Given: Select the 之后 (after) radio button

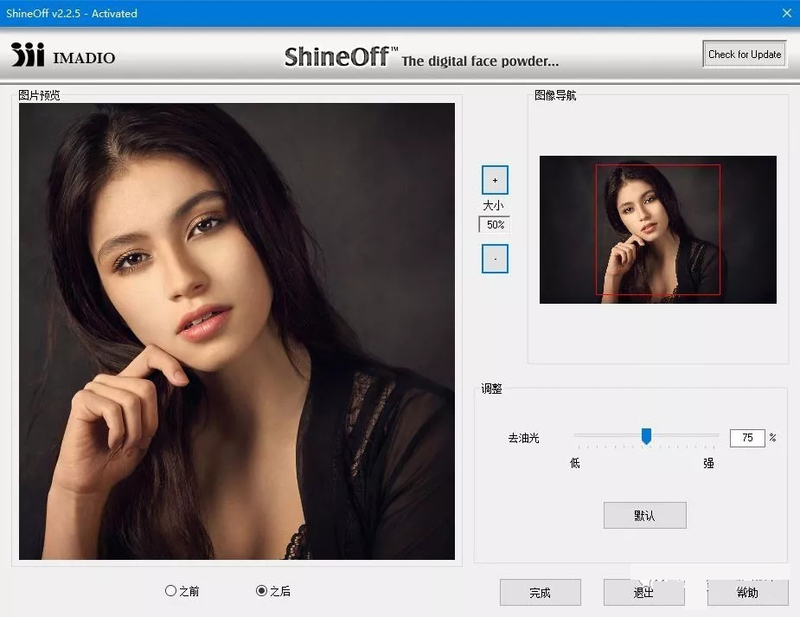Looking at the screenshot, I should click(273, 591).
